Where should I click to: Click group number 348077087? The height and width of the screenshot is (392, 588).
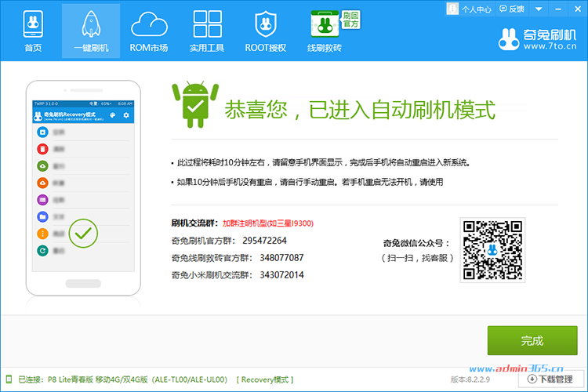pos(281,258)
